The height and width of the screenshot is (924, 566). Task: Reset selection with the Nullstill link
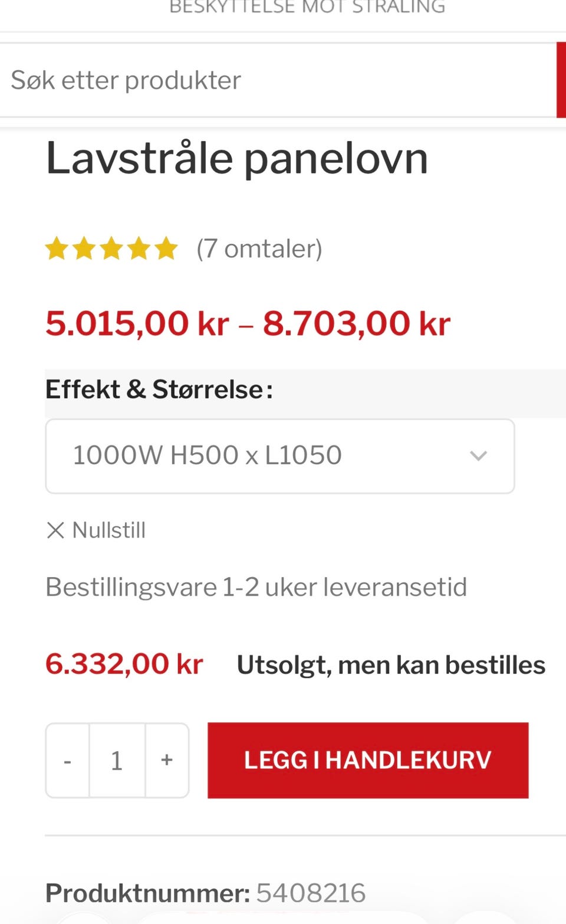(x=108, y=530)
